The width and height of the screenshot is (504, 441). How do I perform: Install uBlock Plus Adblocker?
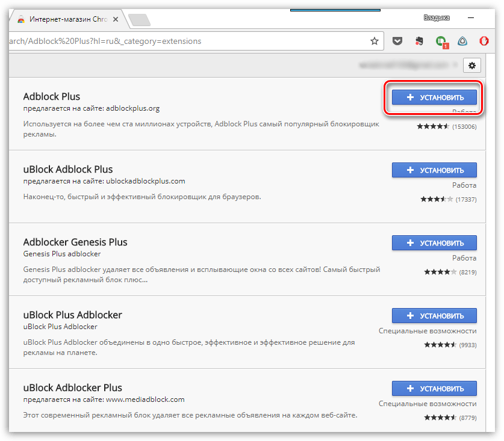[434, 315]
